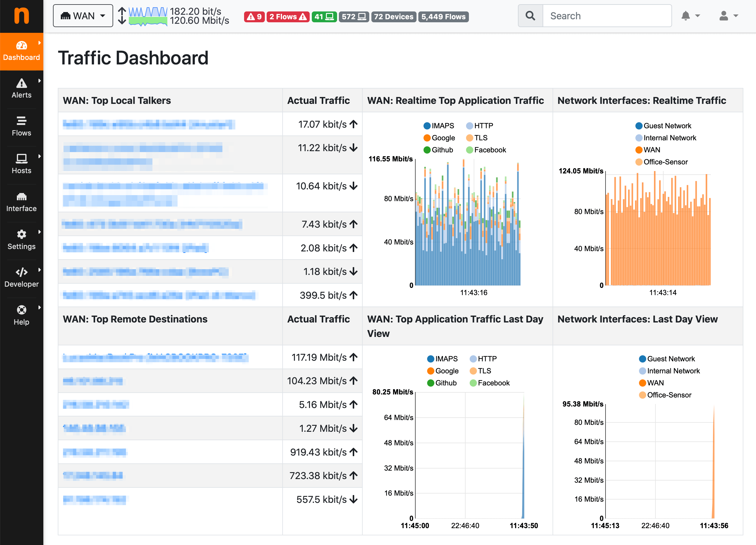Open the Alerts sidebar section
The width and height of the screenshot is (756, 545).
[x=21, y=89]
